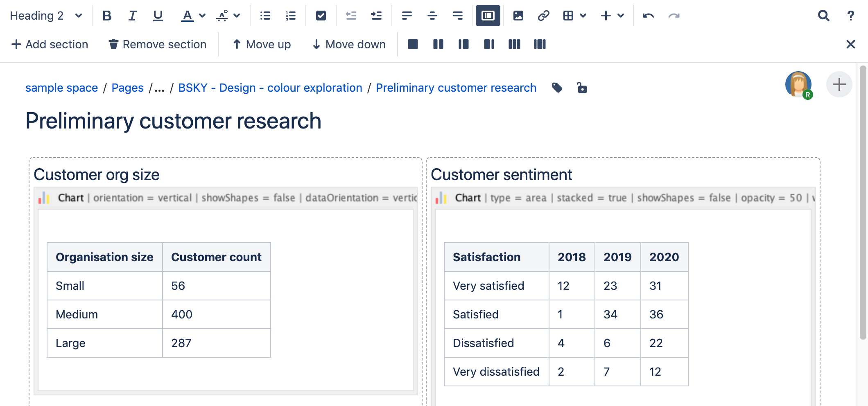Viewport: 868px width, 406px height.
Task: Redo the last edit
Action: click(x=674, y=16)
